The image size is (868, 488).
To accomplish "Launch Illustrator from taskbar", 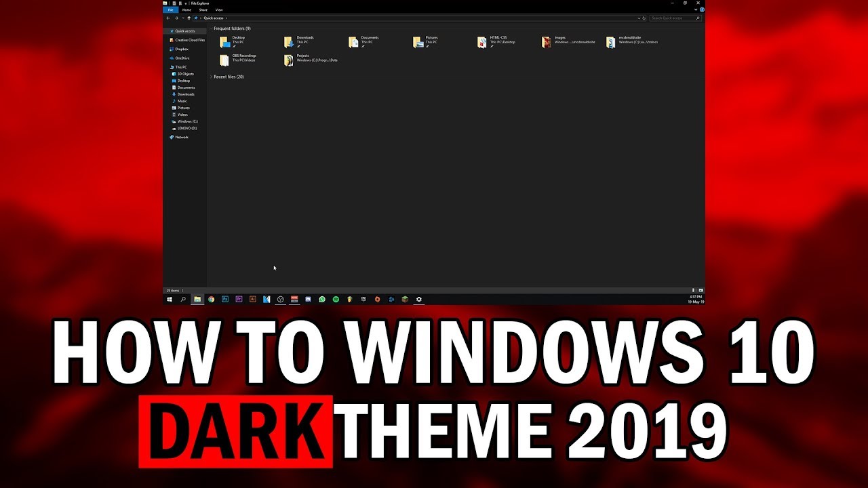I will pos(253,299).
